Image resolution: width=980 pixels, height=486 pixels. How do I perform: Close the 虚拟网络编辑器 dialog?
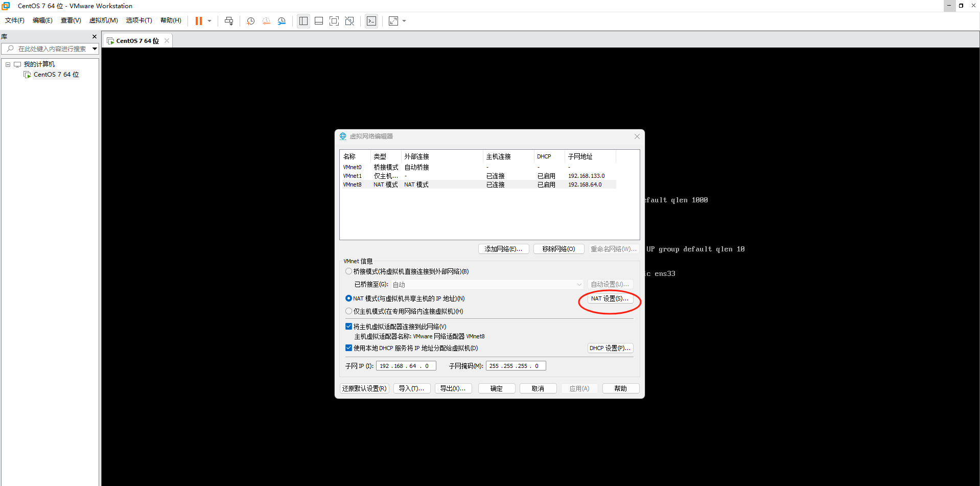(x=637, y=136)
